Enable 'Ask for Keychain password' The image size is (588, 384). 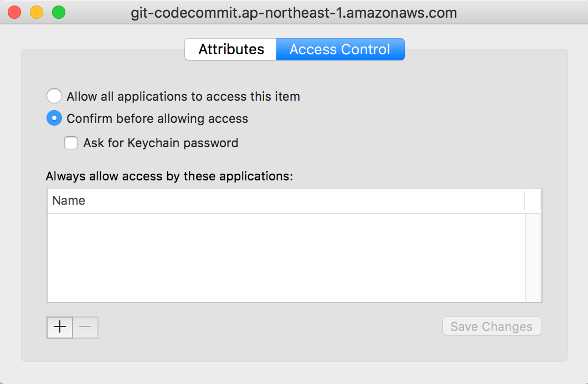point(71,143)
